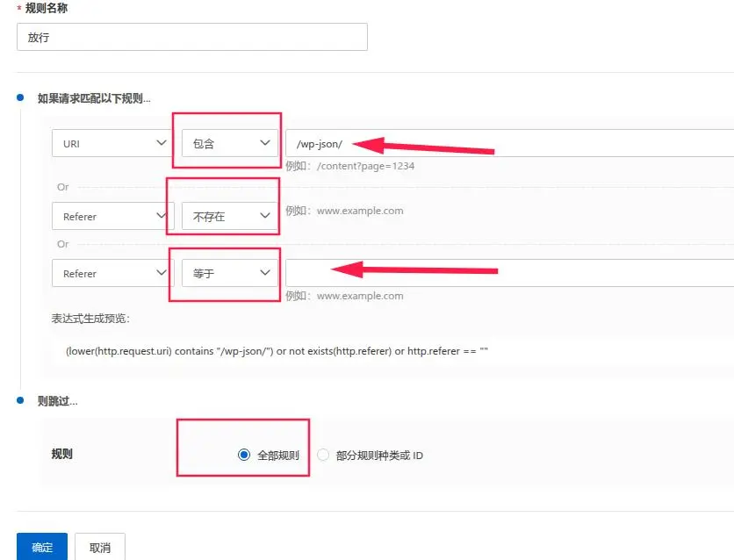The height and width of the screenshot is (560, 734).
Task: Select the 全部规则 radio button
Action: pyautogui.click(x=244, y=455)
